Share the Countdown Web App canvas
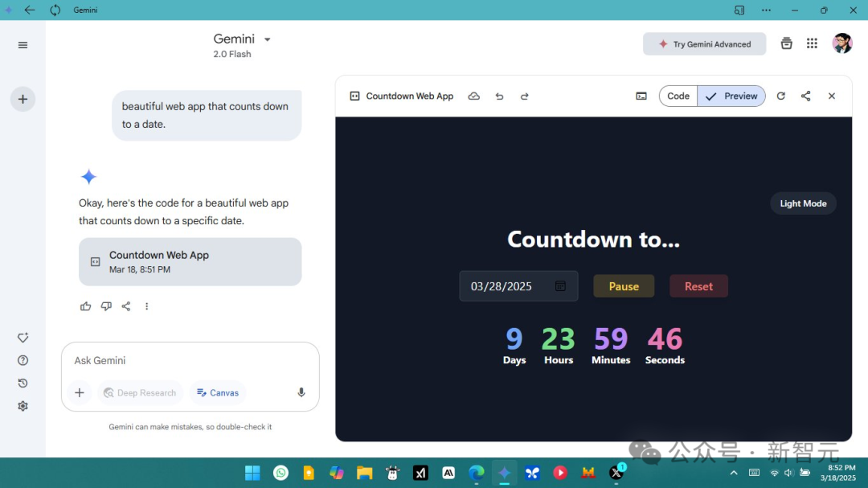Viewport: 868px width, 488px height. [x=805, y=96]
